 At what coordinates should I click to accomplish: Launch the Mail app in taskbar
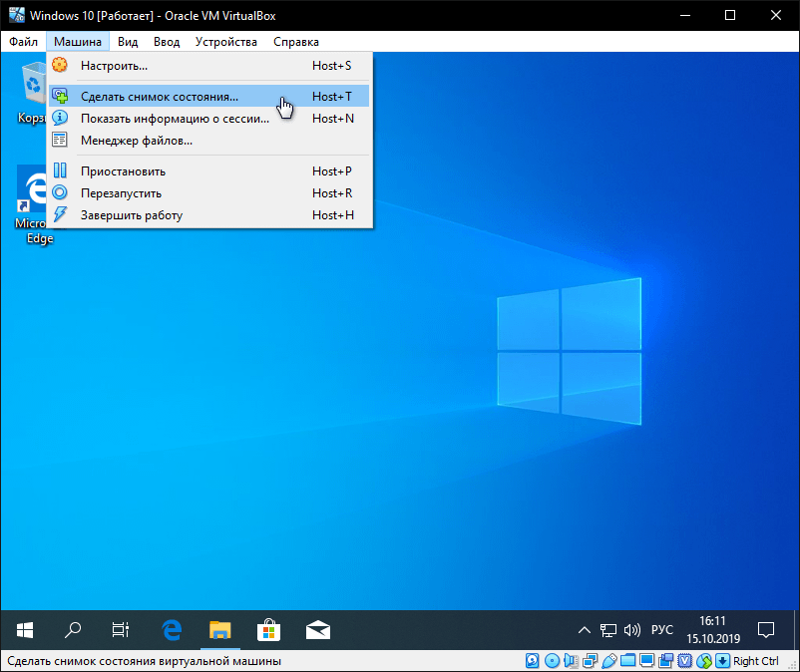(x=317, y=630)
